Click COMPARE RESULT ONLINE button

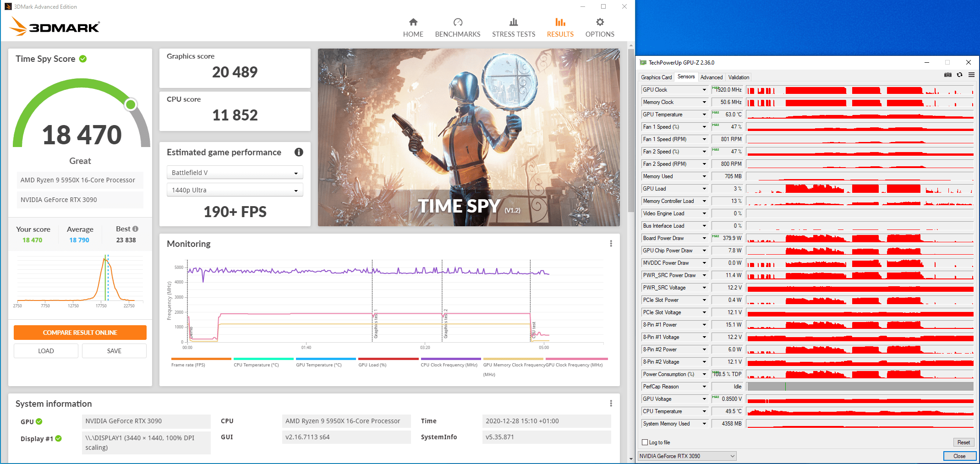coord(80,333)
